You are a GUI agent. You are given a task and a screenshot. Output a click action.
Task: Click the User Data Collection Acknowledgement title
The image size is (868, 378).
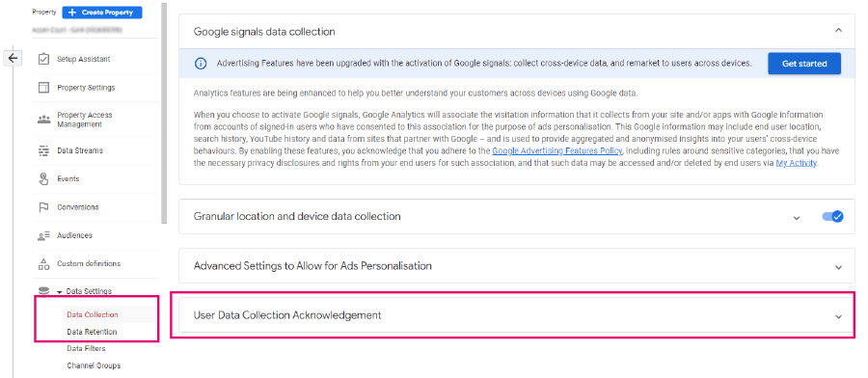[x=287, y=315]
